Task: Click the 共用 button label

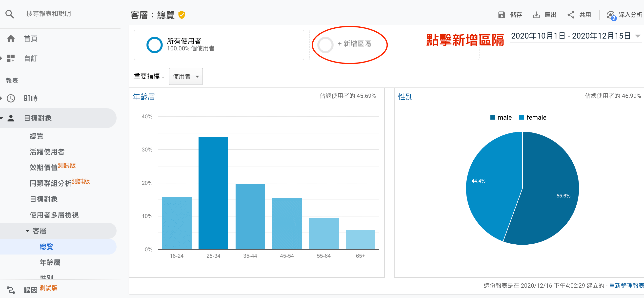Action: [585, 15]
